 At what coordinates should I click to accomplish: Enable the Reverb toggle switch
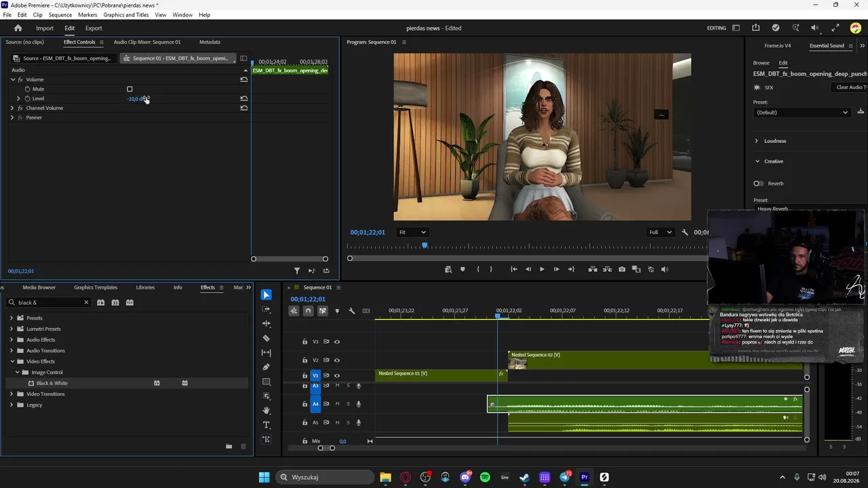click(758, 183)
